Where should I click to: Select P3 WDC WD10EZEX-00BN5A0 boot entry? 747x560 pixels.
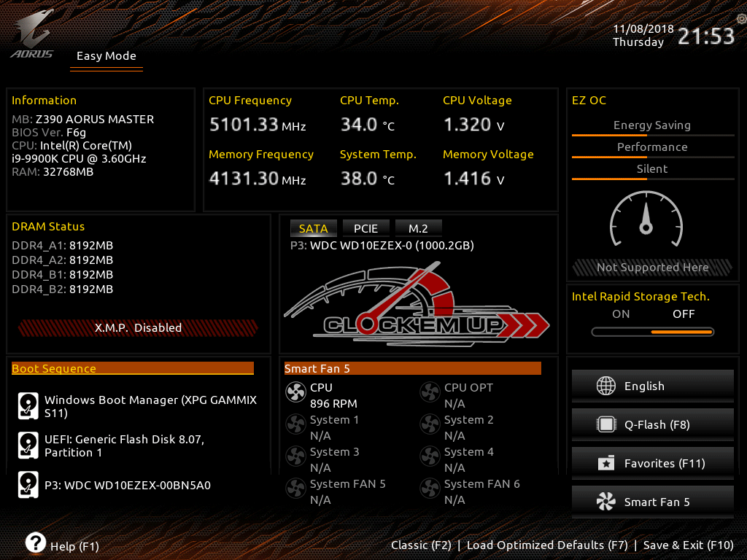[x=127, y=485]
